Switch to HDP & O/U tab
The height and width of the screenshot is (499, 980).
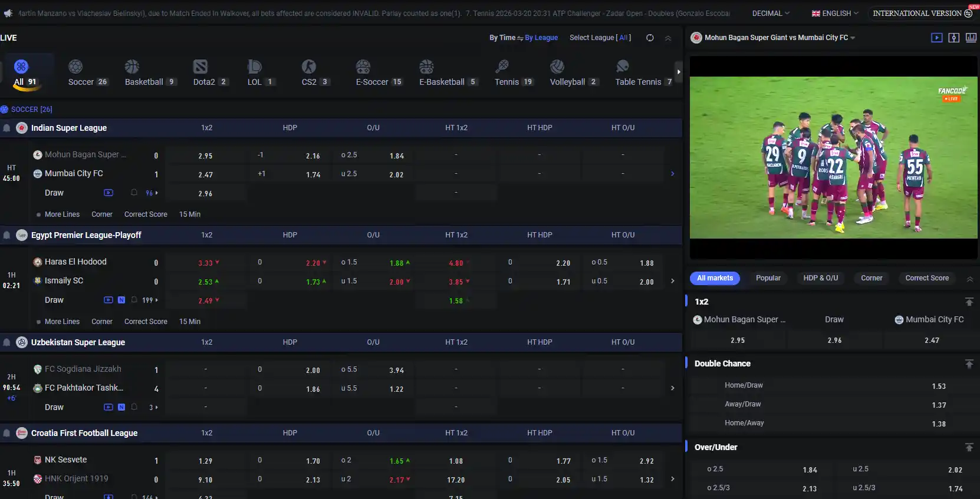click(821, 278)
